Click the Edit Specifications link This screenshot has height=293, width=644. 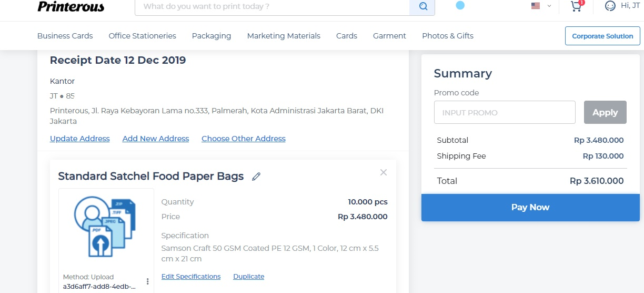191,277
